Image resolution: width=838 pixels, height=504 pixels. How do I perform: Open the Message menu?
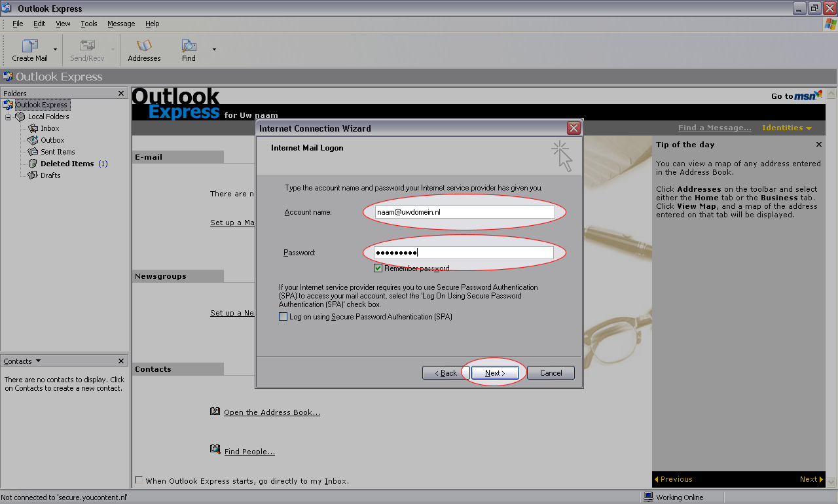click(121, 24)
